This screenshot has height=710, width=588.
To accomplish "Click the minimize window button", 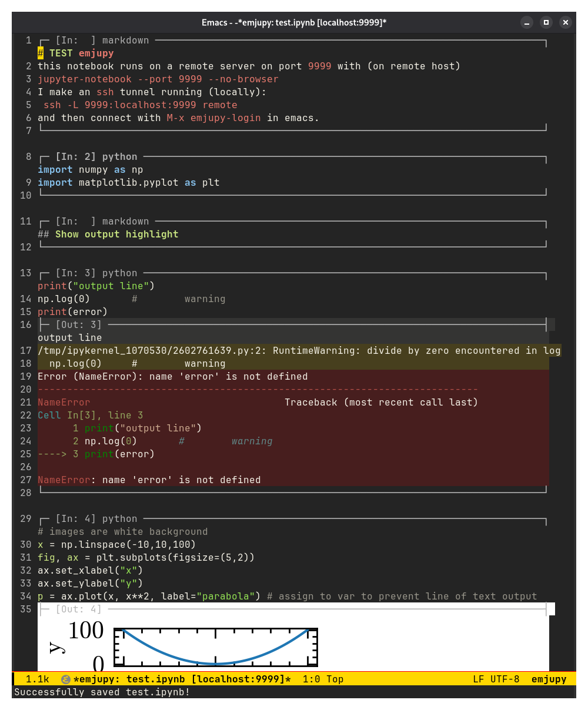I will pyautogui.click(x=527, y=22).
